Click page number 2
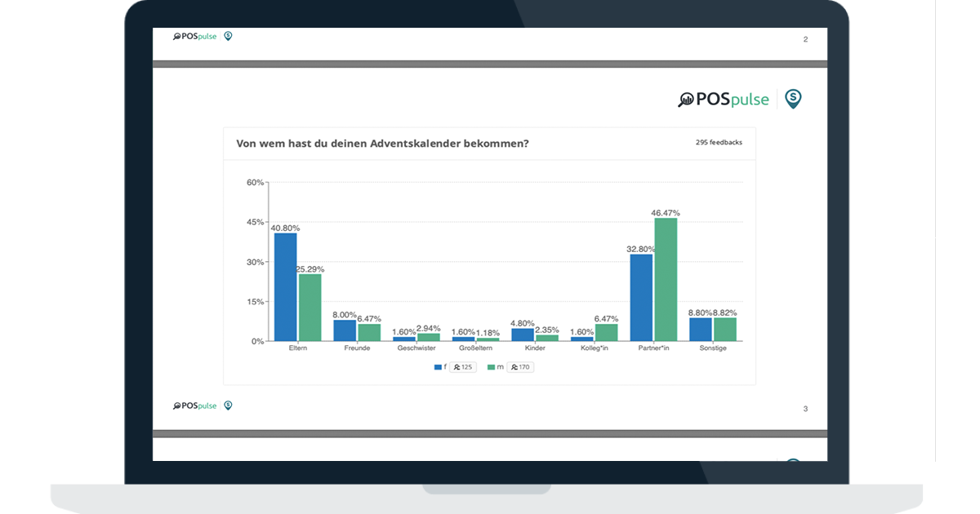Image resolution: width=980 pixels, height=514 pixels. (805, 39)
